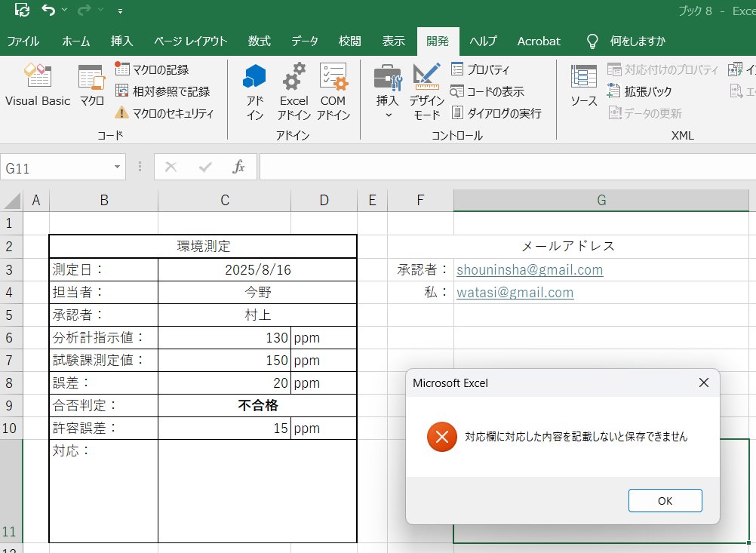Click the Name Box showing G11
The width and height of the screenshot is (756, 553).
55,167
